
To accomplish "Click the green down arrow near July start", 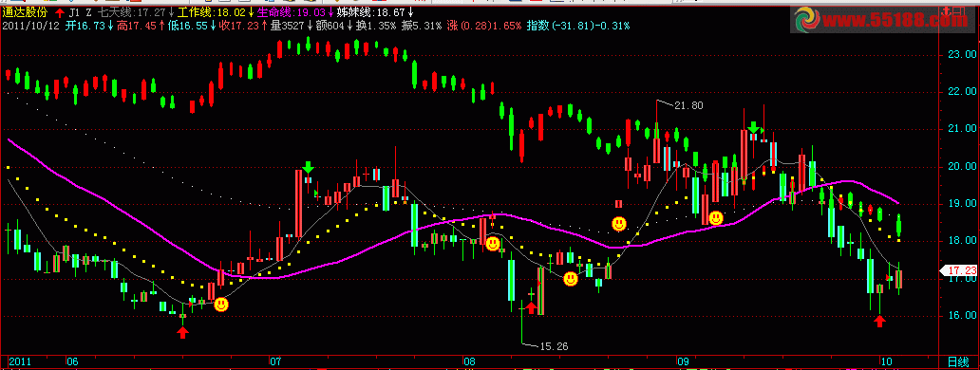I will pyautogui.click(x=308, y=167).
